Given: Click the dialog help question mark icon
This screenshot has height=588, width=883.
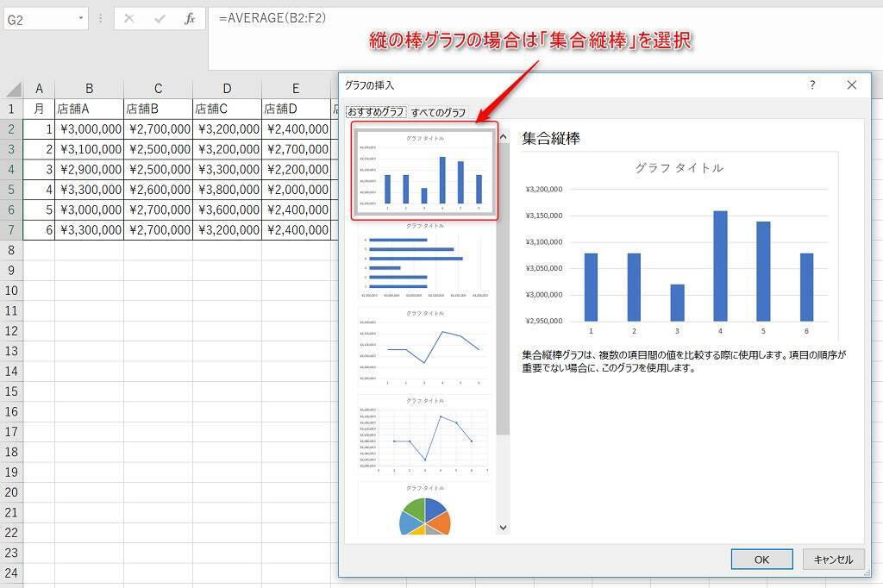Looking at the screenshot, I should click(812, 84).
